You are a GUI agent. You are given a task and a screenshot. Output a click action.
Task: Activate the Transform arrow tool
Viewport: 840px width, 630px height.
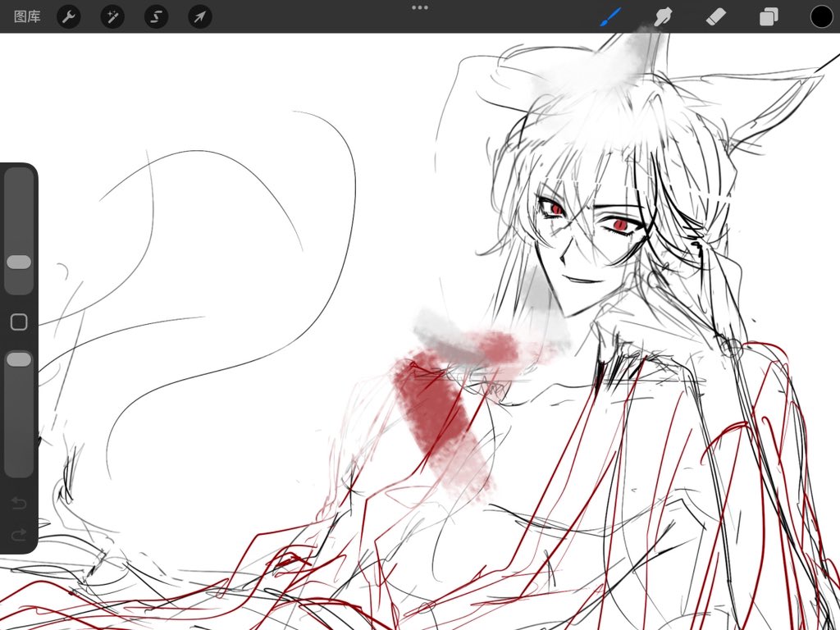click(200, 16)
